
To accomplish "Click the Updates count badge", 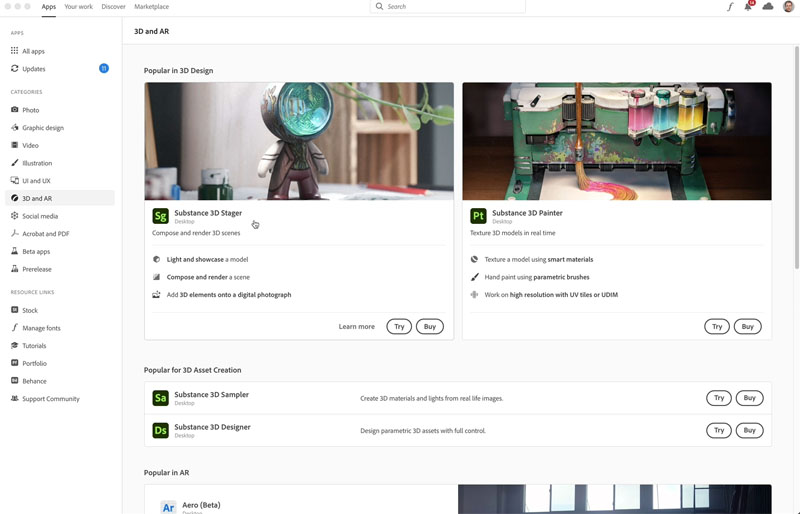I will click(x=104, y=68).
